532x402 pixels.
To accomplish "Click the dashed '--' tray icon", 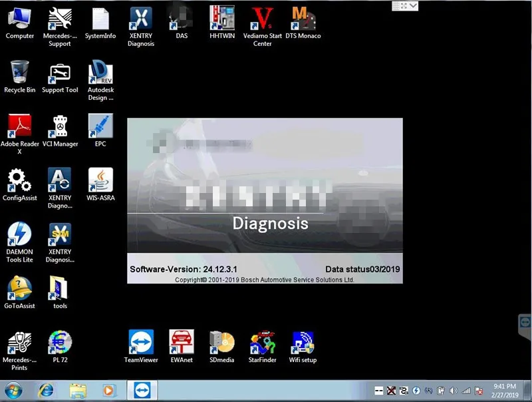I will tap(378, 391).
